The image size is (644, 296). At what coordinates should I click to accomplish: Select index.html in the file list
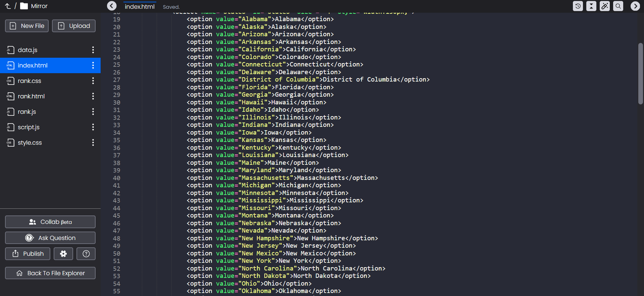(x=50, y=65)
